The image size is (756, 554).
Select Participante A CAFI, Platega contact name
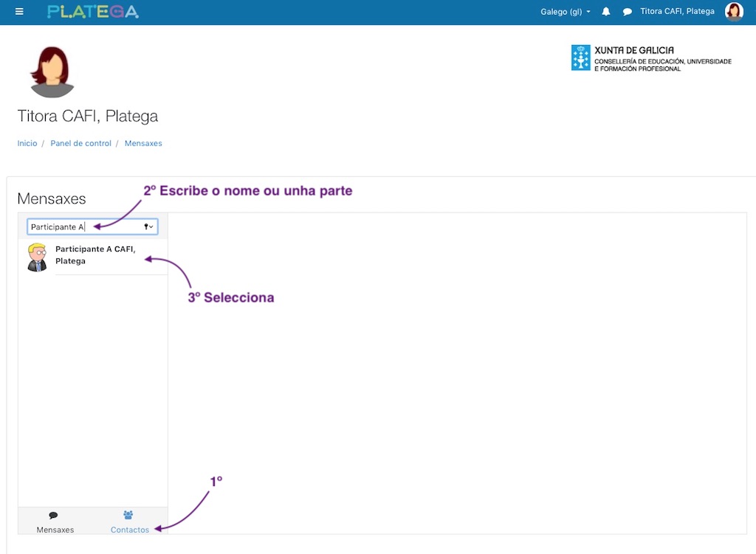(x=95, y=255)
